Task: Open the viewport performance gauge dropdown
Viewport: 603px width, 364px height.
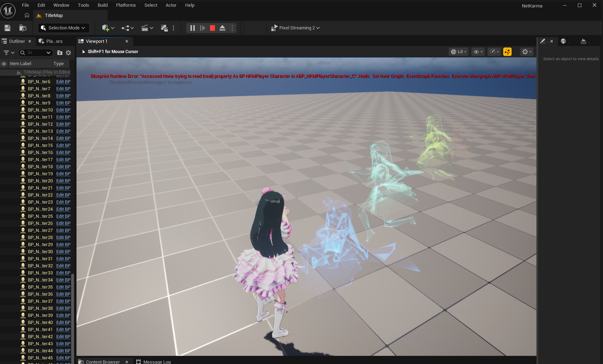Action: pos(494,52)
